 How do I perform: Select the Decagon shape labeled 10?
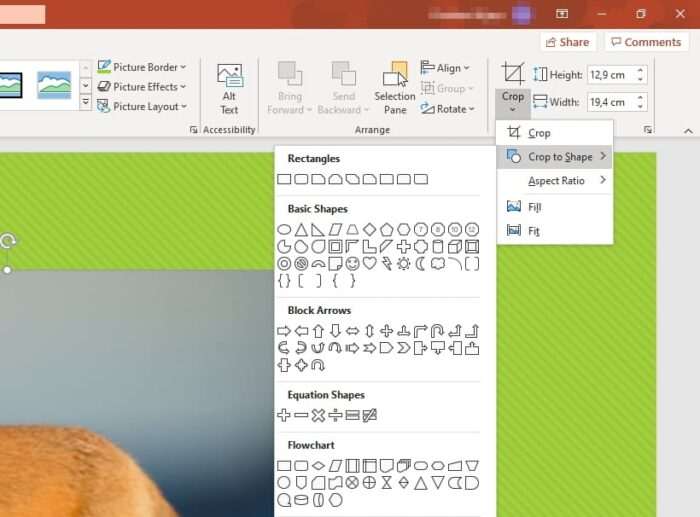[455, 229]
